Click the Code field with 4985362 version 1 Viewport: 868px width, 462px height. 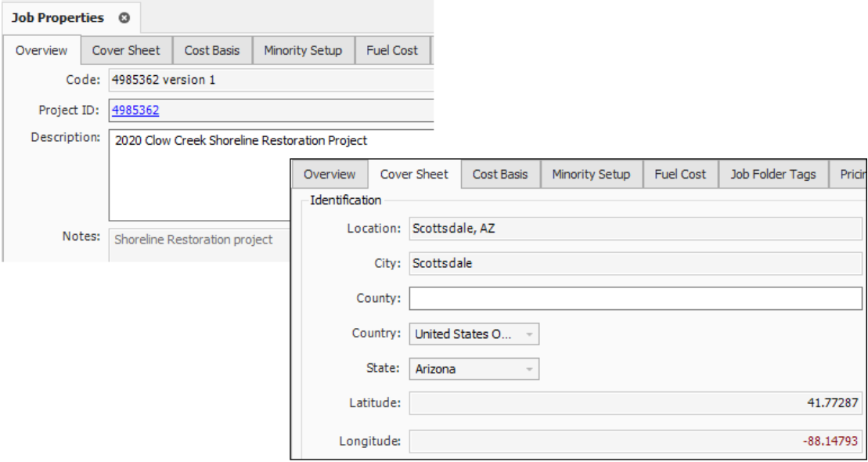tap(270, 80)
